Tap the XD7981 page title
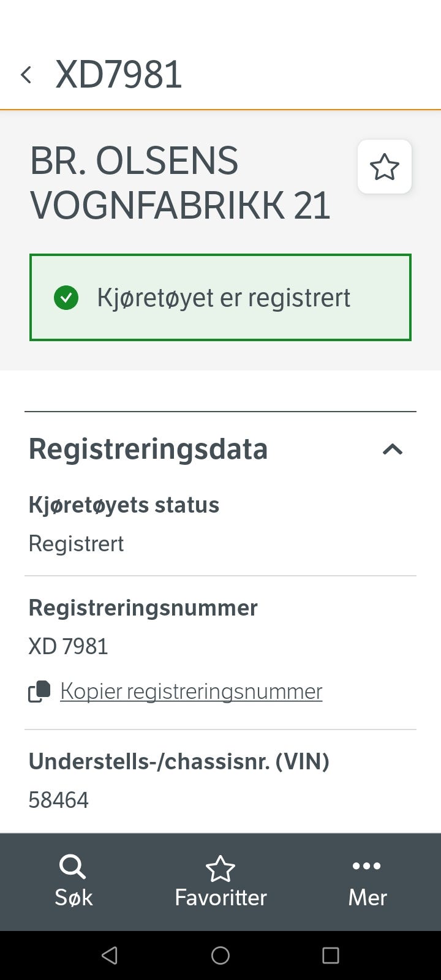 pyautogui.click(x=119, y=75)
